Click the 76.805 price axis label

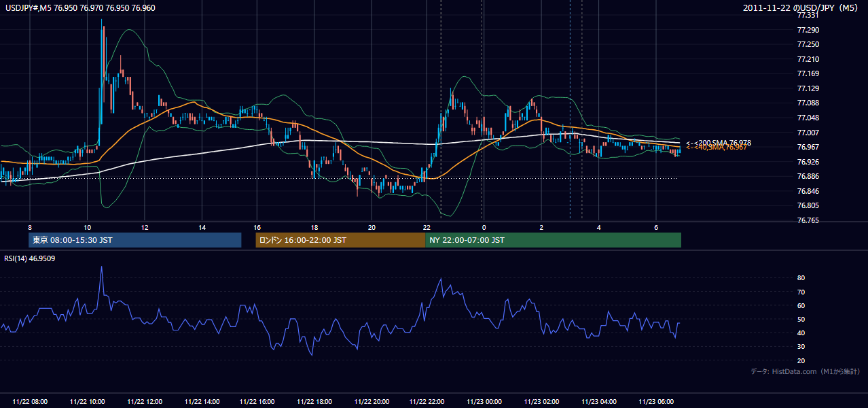point(808,206)
